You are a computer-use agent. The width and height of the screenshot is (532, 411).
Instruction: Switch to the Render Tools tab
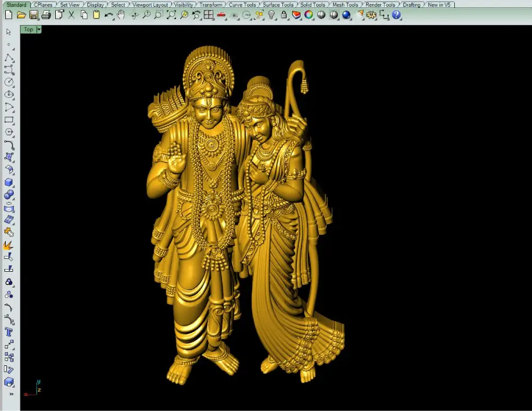pos(380,5)
